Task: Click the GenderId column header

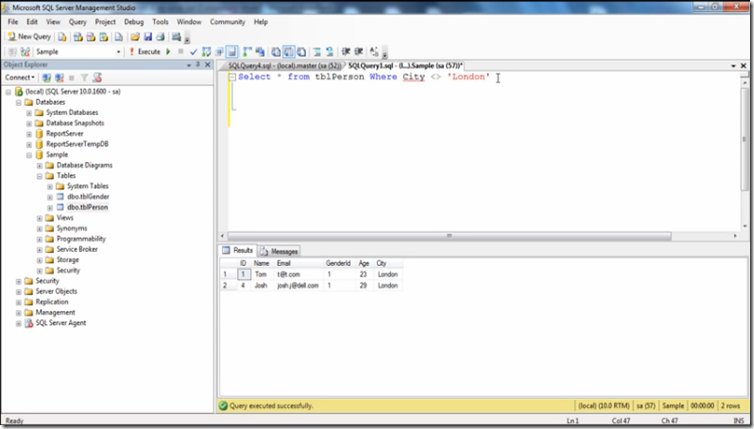Action: (338, 263)
